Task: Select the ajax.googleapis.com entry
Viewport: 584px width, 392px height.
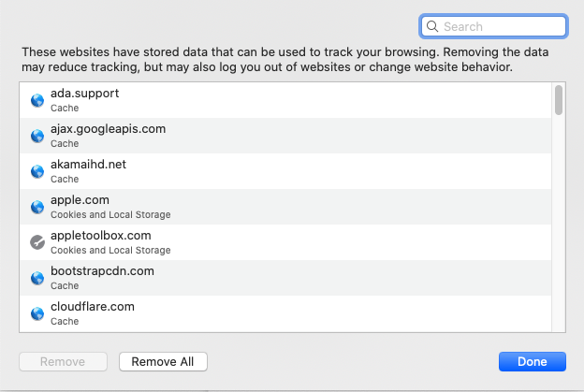Action: pos(281,136)
